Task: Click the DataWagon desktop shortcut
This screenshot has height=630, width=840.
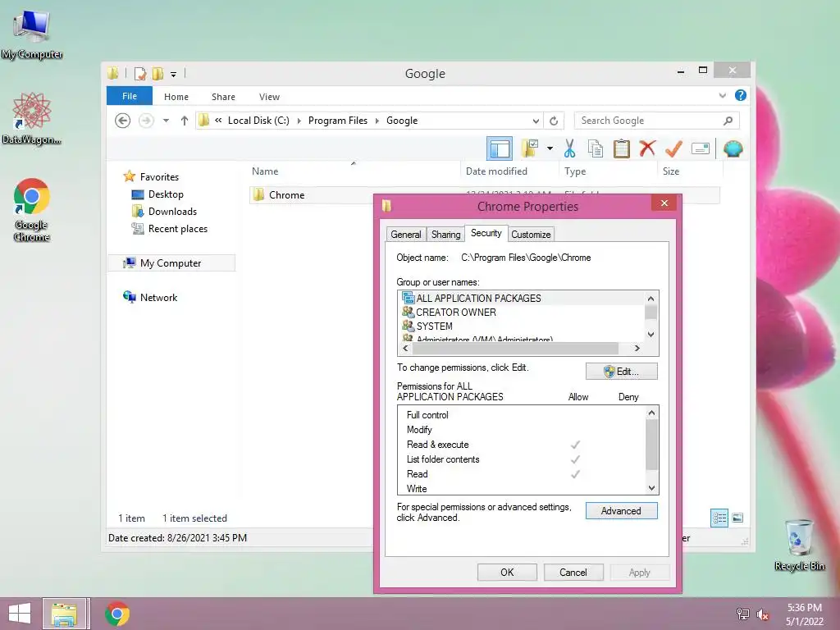Action: [32, 118]
